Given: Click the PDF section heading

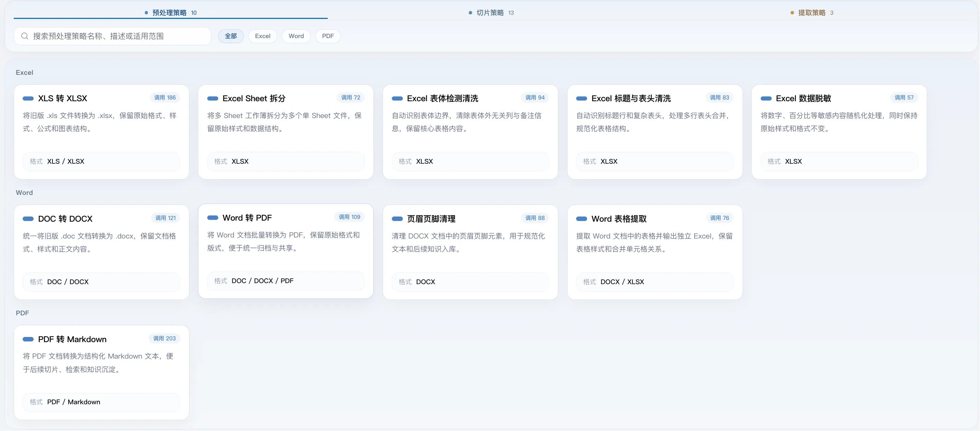Looking at the screenshot, I should pos(22,313).
